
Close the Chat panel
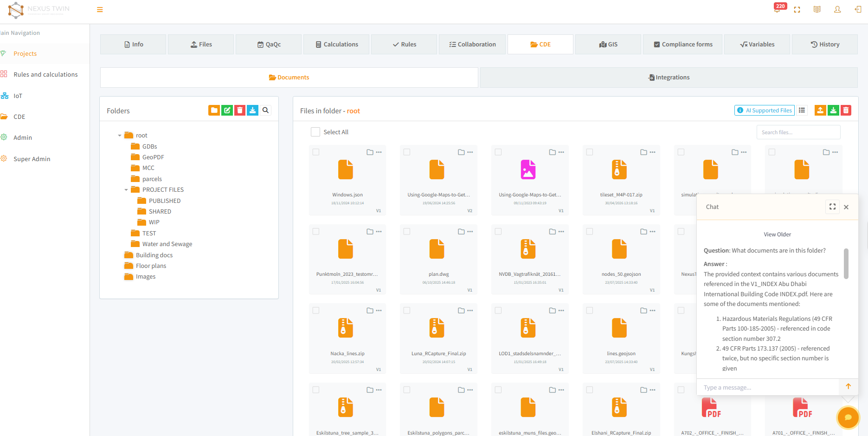(846, 207)
